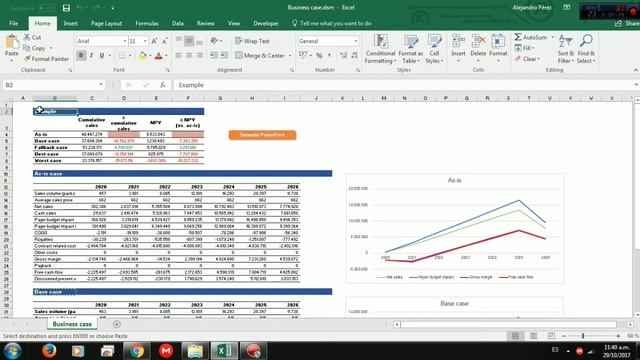Open the Merge & Center dropdown arrow
This screenshot has width=640, height=360.
point(290,56)
